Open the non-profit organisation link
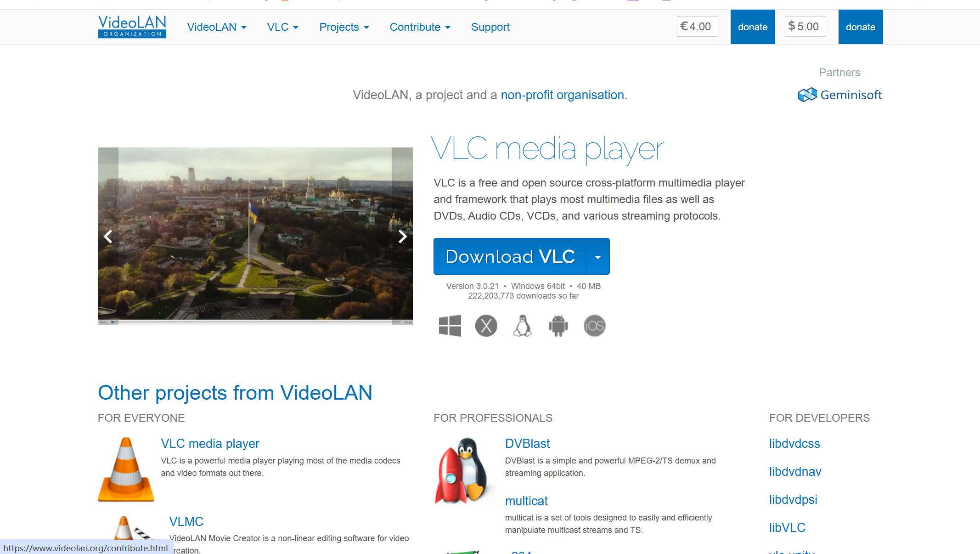Viewport: 980px width, 554px height. 564,95
